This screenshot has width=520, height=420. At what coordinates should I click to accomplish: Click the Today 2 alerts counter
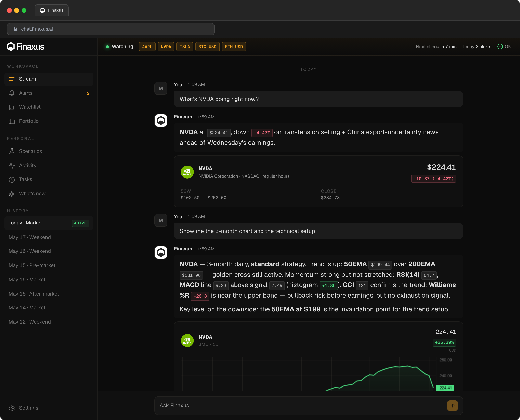[x=477, y=47]
